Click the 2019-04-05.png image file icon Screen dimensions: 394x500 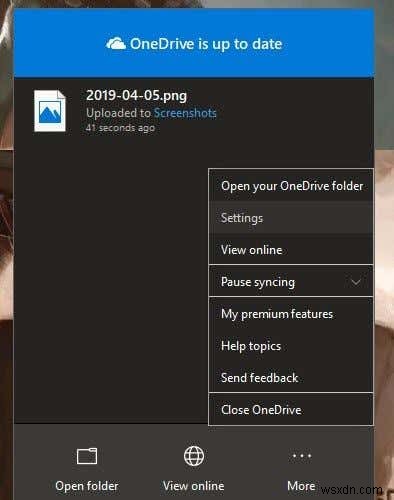coord(50,111)
